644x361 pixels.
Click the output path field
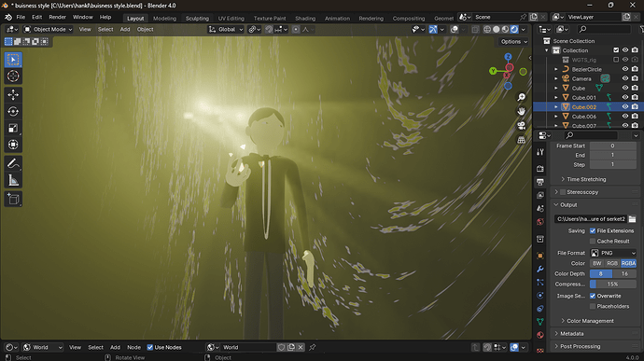coord(590,219)
